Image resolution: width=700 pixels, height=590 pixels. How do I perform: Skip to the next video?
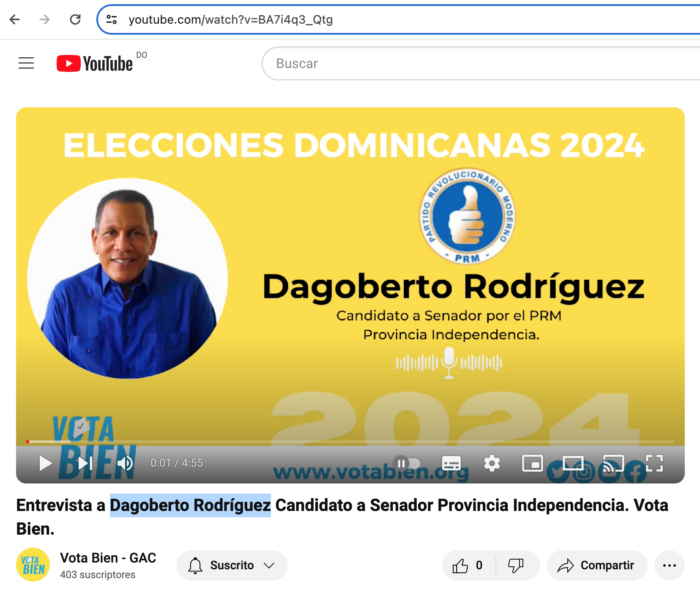pos(85,463)
